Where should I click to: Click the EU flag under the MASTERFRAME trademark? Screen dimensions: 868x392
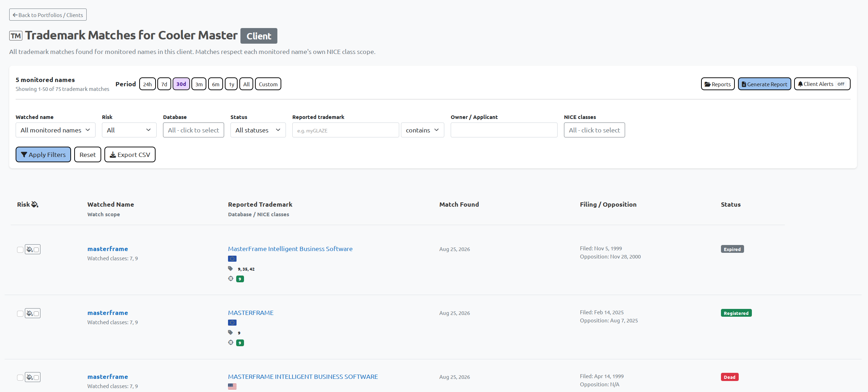click(x=232, y=322)
